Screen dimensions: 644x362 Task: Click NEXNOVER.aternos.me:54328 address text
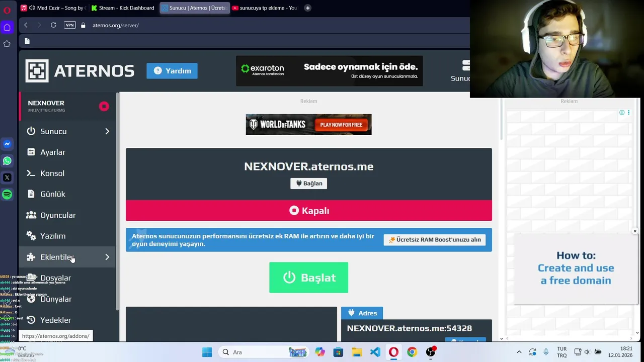pos(409,328)
